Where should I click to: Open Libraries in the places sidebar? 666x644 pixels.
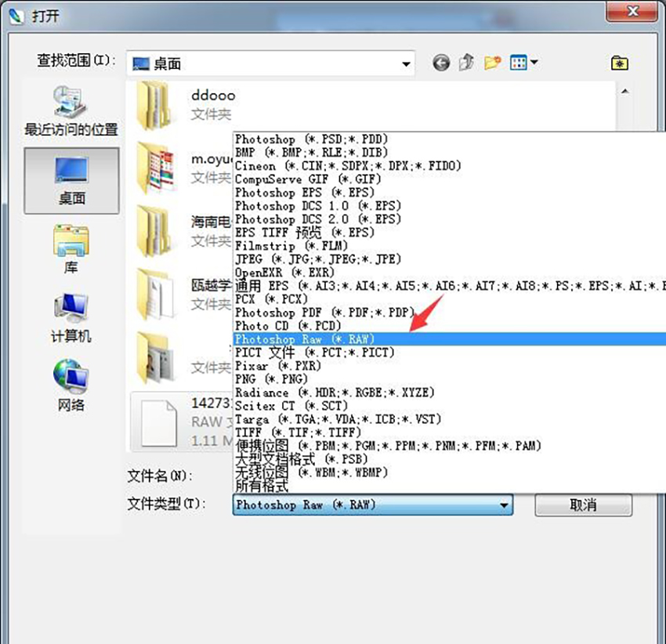tap(71, 249)
